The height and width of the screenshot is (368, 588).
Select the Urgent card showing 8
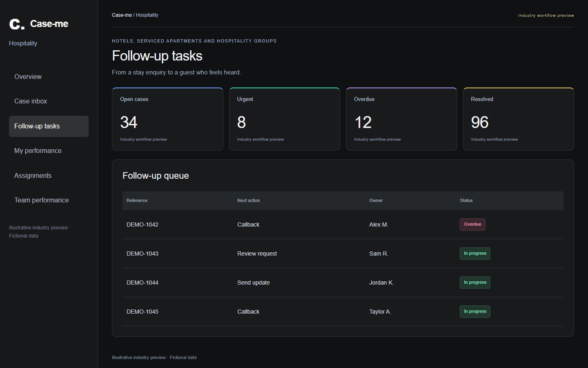click(285, 119)
